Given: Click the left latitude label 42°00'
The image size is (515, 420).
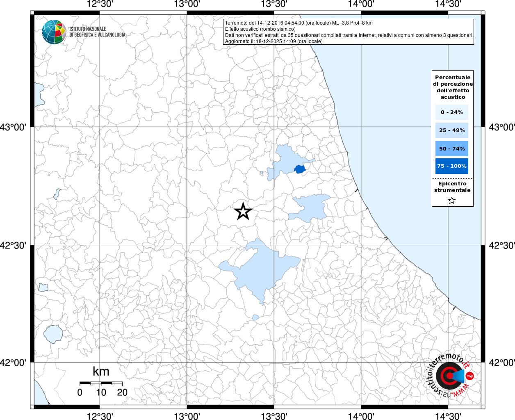Looking at the screenshot, I should tap(13, 363).
